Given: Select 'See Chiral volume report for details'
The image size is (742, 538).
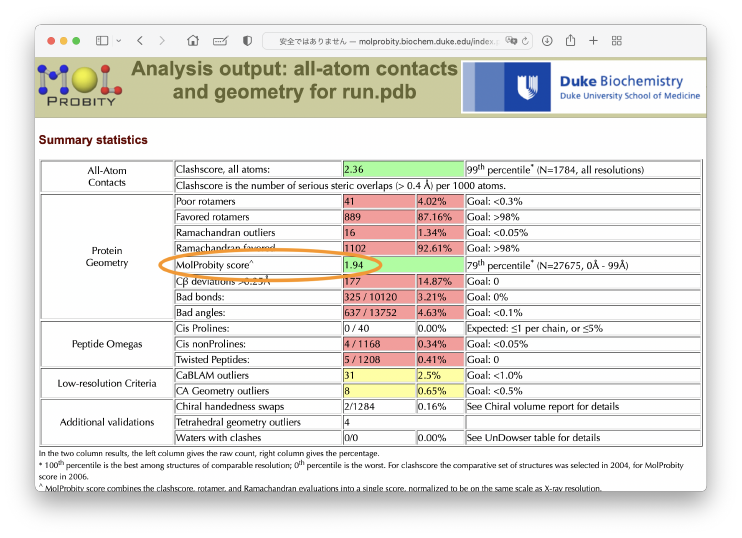Looking at the screenshot, I should pos(542,406).
